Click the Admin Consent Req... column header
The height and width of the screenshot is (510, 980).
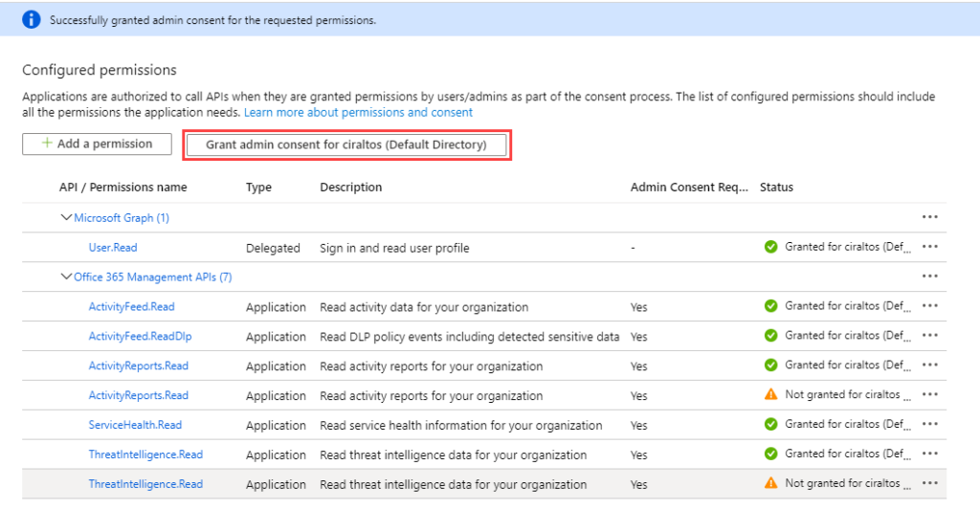click(689, 187)
